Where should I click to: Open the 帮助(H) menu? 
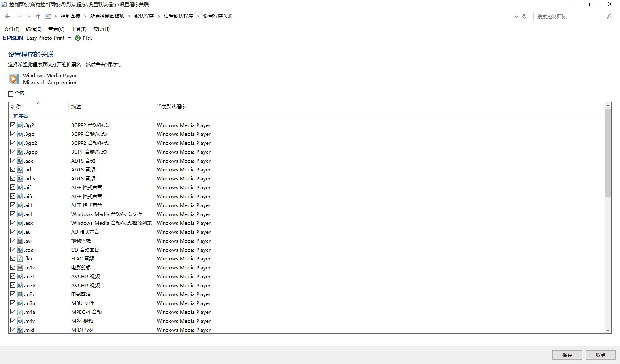tap(101, 29)
